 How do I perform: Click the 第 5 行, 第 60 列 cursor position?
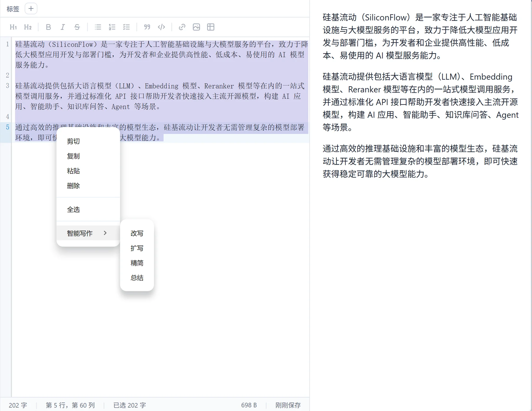(70, 405)
